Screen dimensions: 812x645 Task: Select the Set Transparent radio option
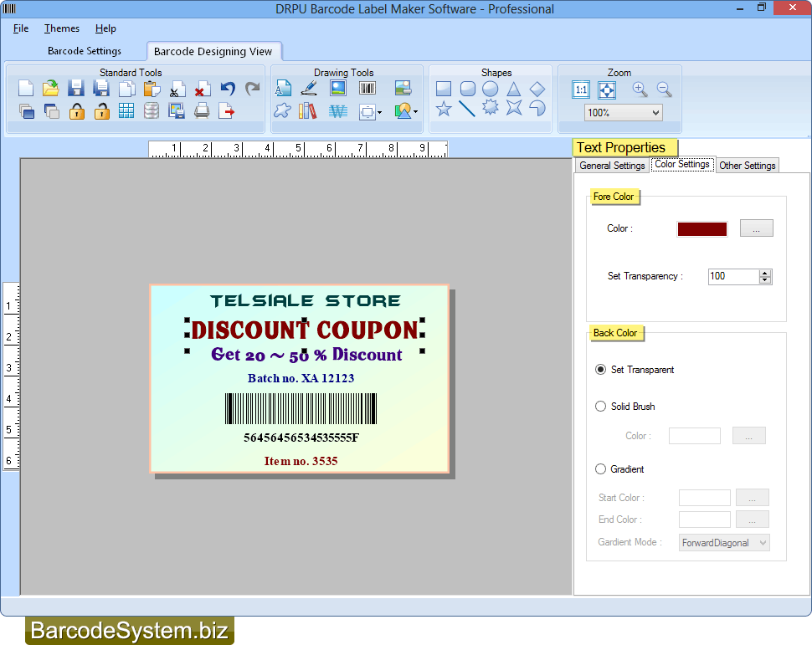[x=600, y=369]
